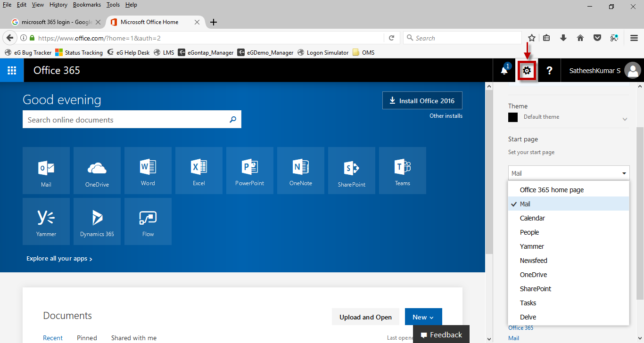The image size is (644, 343).
Task: Launch the Yammer app tile
Action: tap(46, 221)
